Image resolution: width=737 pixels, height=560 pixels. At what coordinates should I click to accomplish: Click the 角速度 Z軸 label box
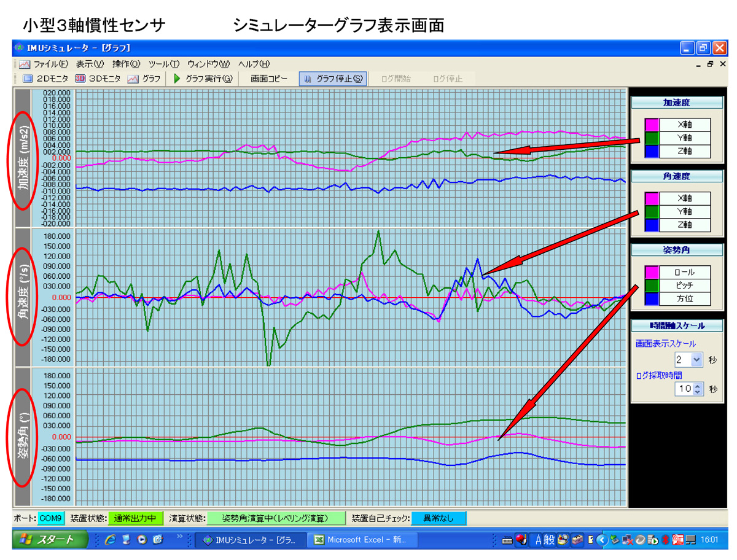click(685, 224)
